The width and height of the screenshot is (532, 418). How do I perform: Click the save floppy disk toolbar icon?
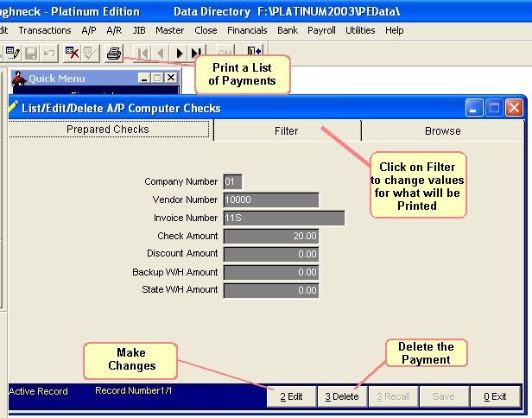(31, 53)
